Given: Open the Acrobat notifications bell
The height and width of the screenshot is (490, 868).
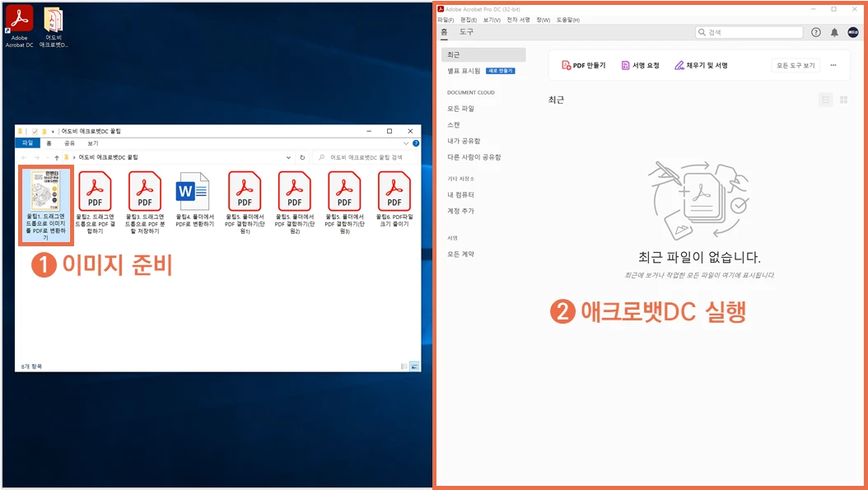Looking at the screenshot, I should (834, 32).
